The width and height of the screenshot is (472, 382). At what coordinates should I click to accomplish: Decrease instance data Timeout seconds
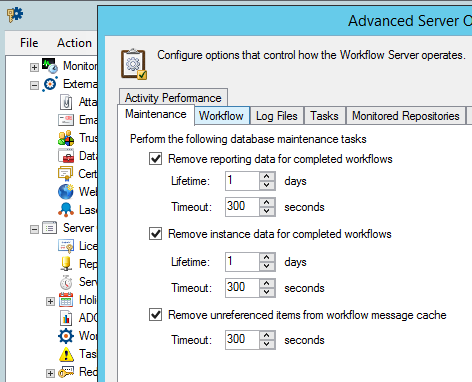click(267, 292)
